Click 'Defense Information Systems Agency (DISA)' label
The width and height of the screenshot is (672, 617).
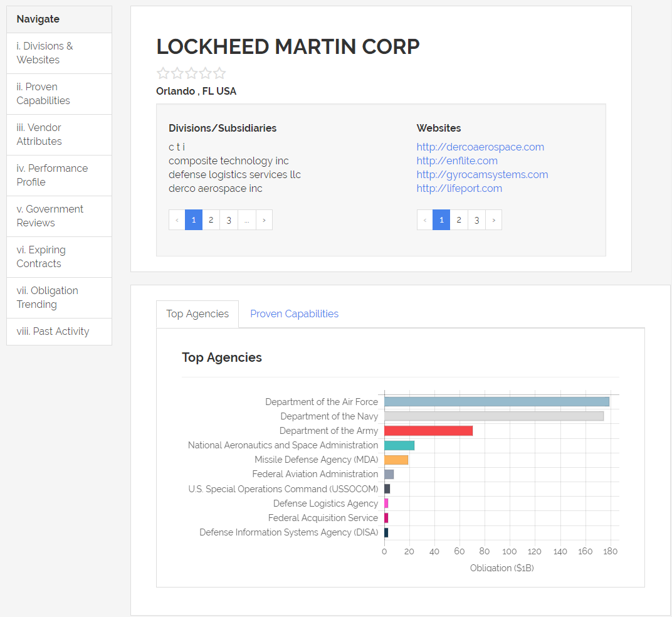click(289, 532)
